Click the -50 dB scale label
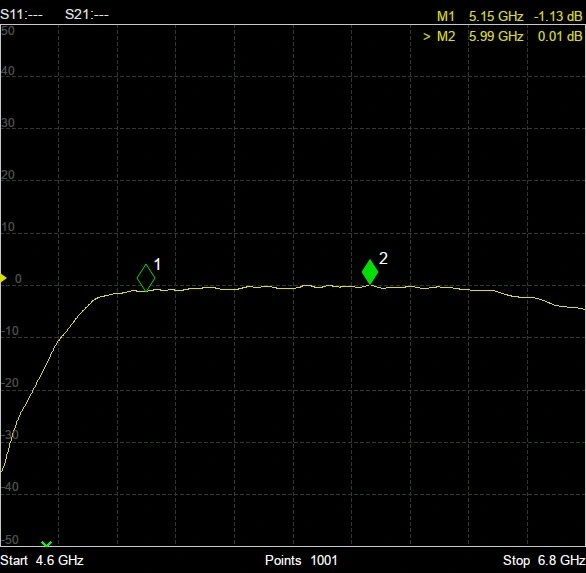Image resolution: width=586 pixels, height=573 pixels. tap(10, 540)
